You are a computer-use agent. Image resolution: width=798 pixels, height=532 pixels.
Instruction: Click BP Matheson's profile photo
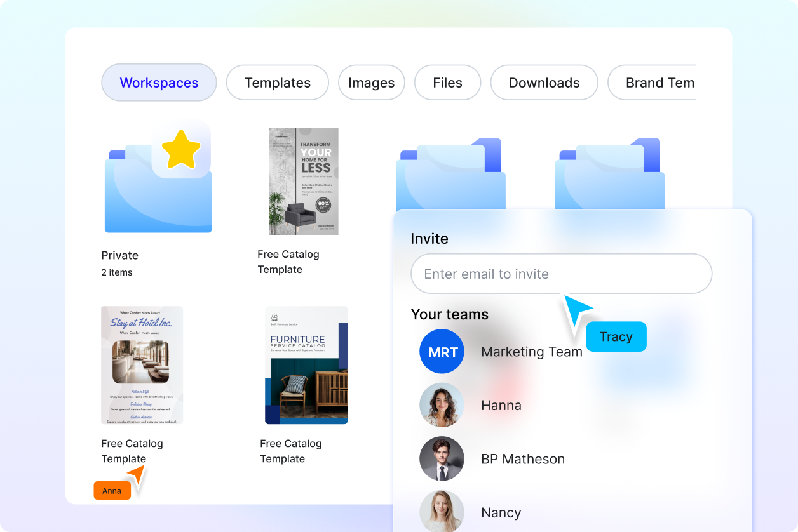pyautogui.click(x=442, y=458)
